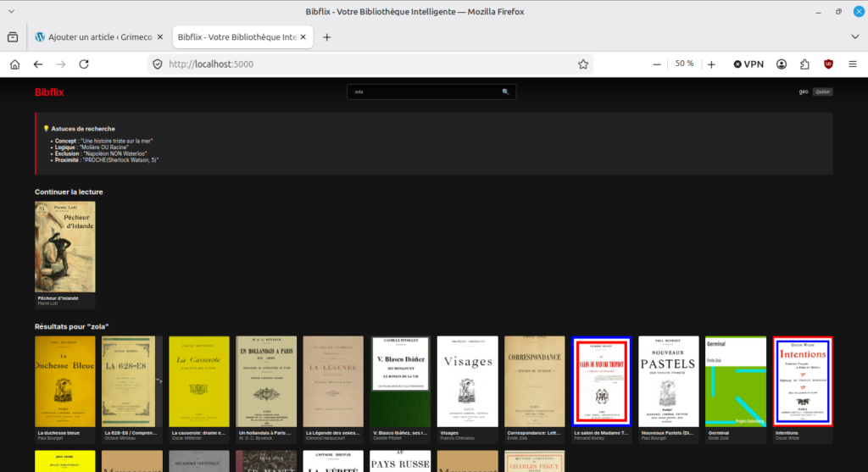868x472 pixels.
Task: Click the Bibflix logo link
Action: (x=49, y=92)
